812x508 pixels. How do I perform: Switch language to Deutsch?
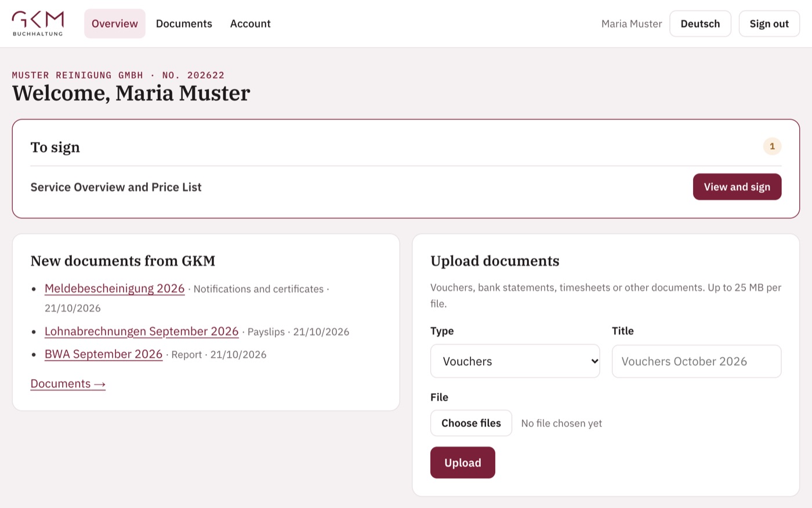[x=700, y=24]
